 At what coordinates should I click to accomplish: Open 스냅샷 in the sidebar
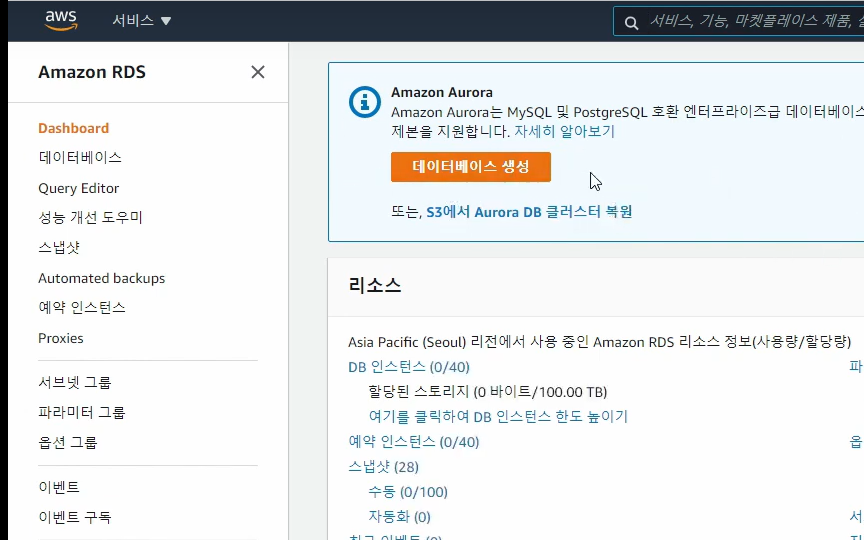59,247
